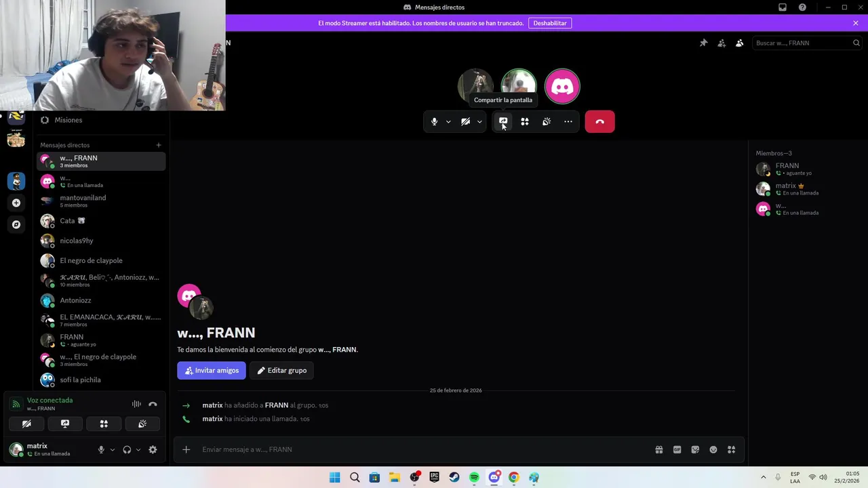Viewport: 868px width, 488px height.
Task: Disconnect call from the voice panel
Action: [x=153, y=404]
